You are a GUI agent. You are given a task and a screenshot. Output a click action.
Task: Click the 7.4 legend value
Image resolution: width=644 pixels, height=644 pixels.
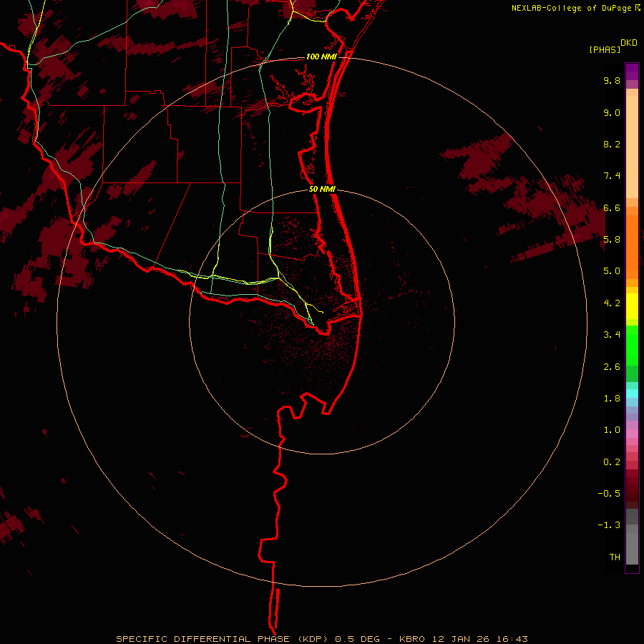point(612,176)
